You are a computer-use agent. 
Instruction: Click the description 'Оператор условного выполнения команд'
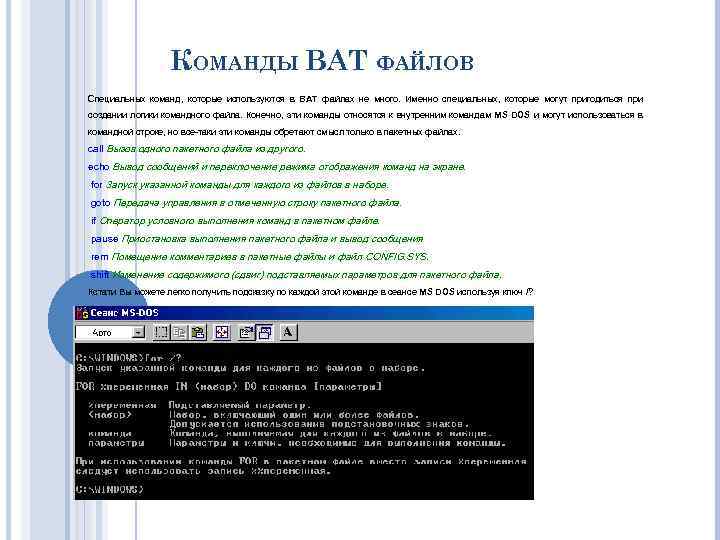click(196, 221)
